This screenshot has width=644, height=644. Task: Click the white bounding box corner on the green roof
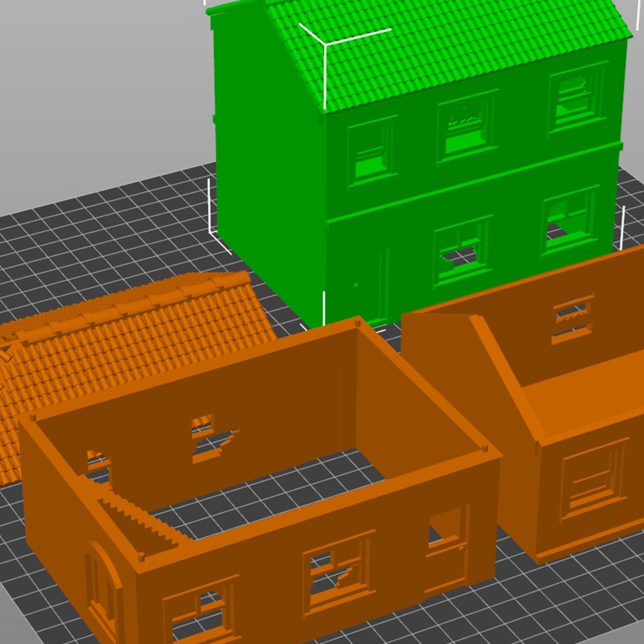[x=325, y=44]
